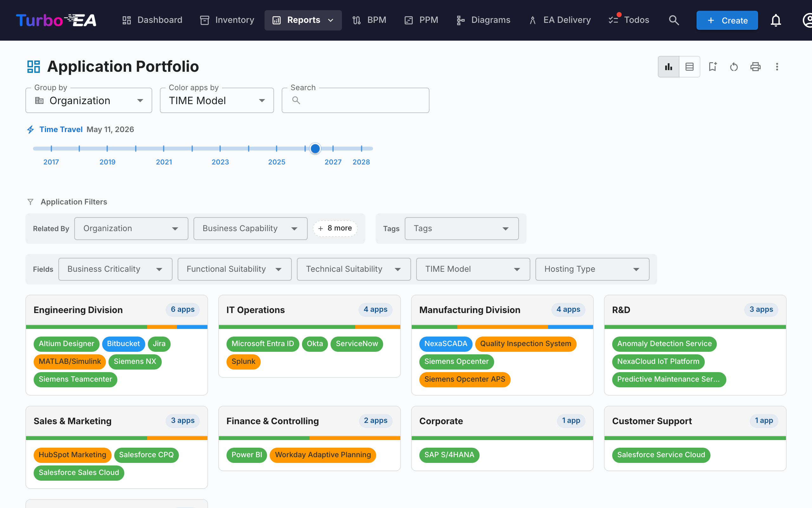Click the Application Filters funnel icon
The height and width of the screenshot is (508, 812).
[30, 202]
